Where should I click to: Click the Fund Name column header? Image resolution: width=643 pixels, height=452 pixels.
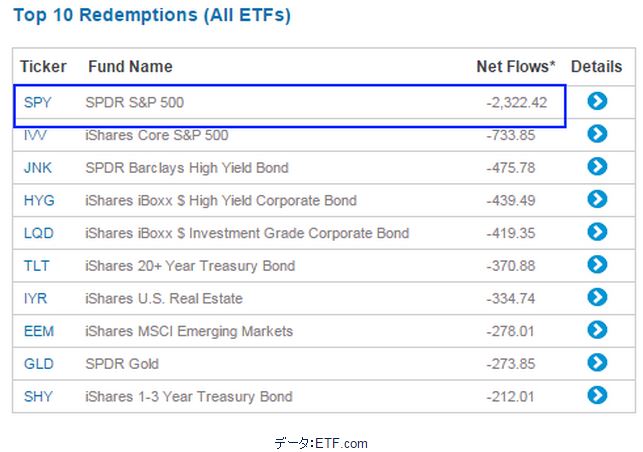tap(130, 67)
